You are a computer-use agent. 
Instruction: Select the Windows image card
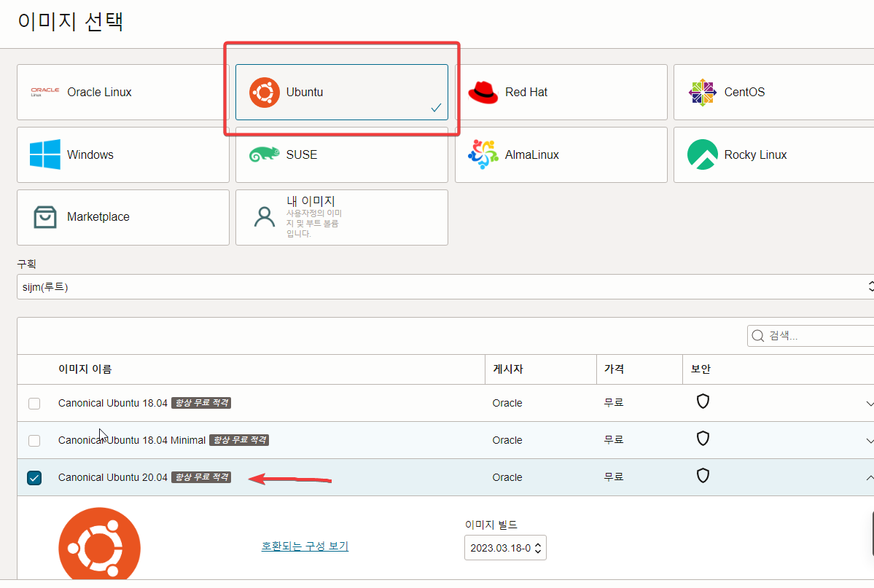point(122,154)
